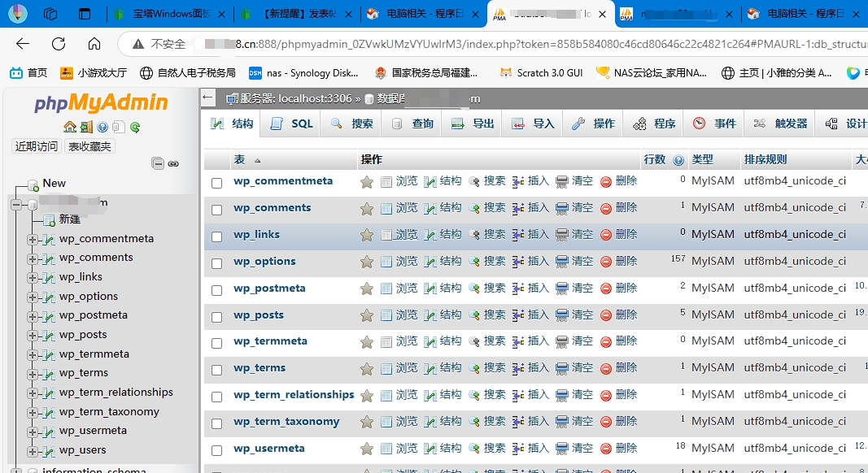The image size is (868, 473).
Task: Open the 触发器 triggers tab
Action: click(x=780, y=124)
